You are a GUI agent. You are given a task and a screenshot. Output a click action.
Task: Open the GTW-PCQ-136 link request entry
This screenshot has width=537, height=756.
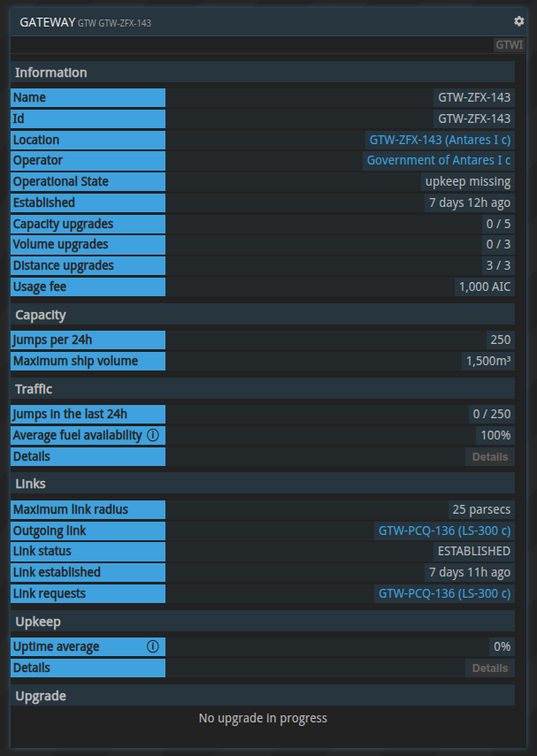[444, 593]
